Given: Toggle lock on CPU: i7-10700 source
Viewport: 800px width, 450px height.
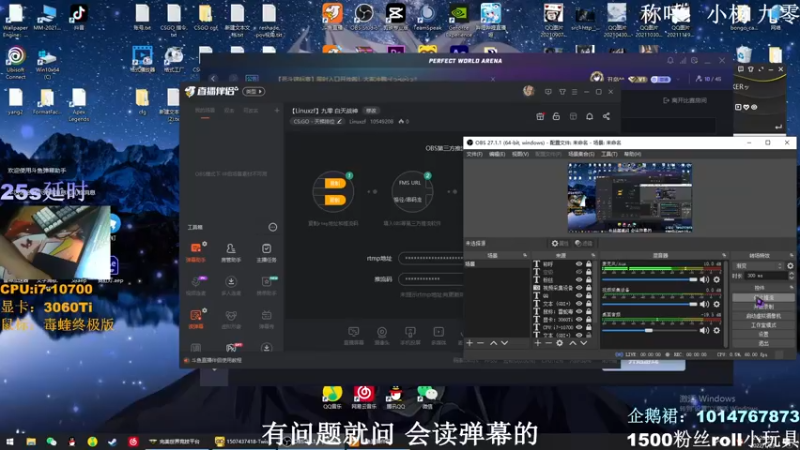Looking at the screenshot, I should tap(588, 327).
